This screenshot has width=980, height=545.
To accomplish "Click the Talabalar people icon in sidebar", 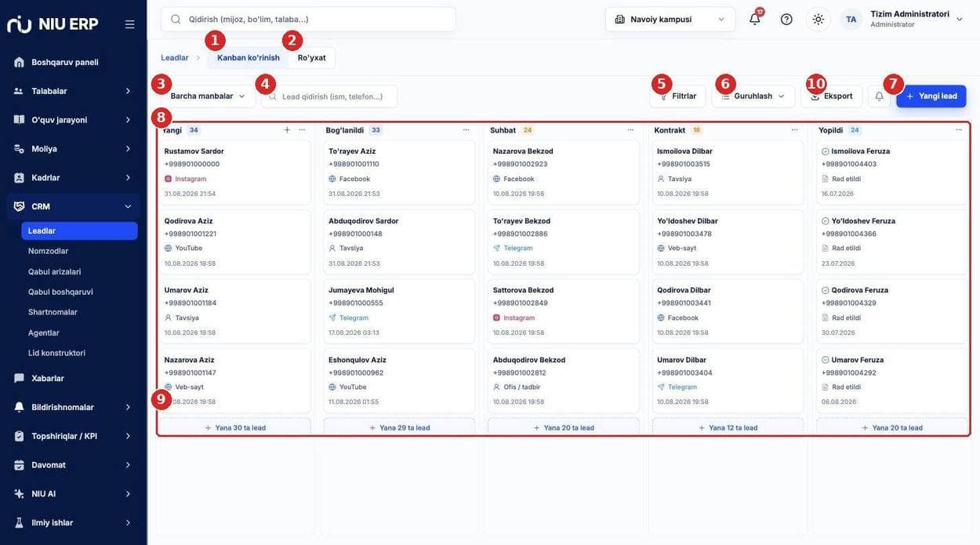I will tap(19, 91).
